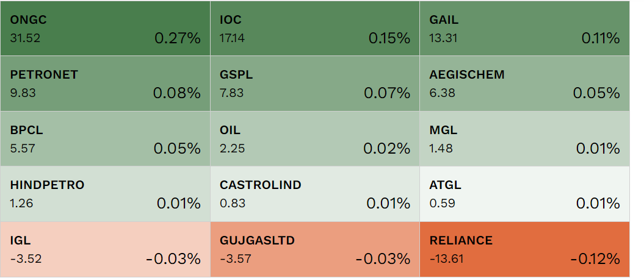Open the GAIL heatmap cell
Image resolution: width=644 pixels, height=278 pixels.
(x=524, y=29)
